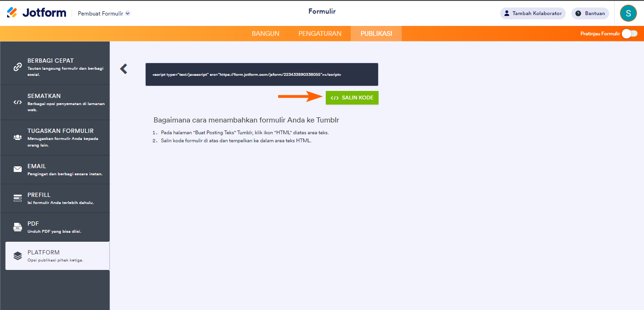Click the prefill form icon
Image resolution: width=644 pixels, height=310 pixels.
coord(17,198)
